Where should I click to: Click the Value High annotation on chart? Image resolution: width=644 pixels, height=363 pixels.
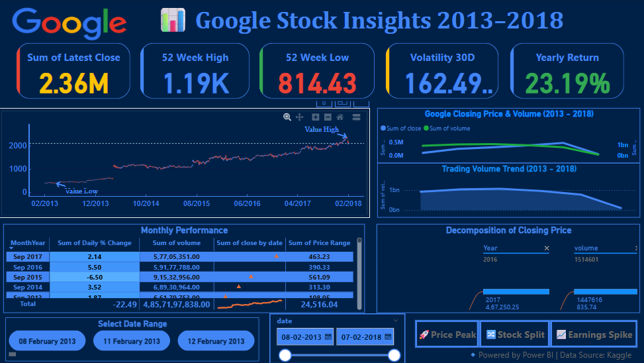pos(322,129)
